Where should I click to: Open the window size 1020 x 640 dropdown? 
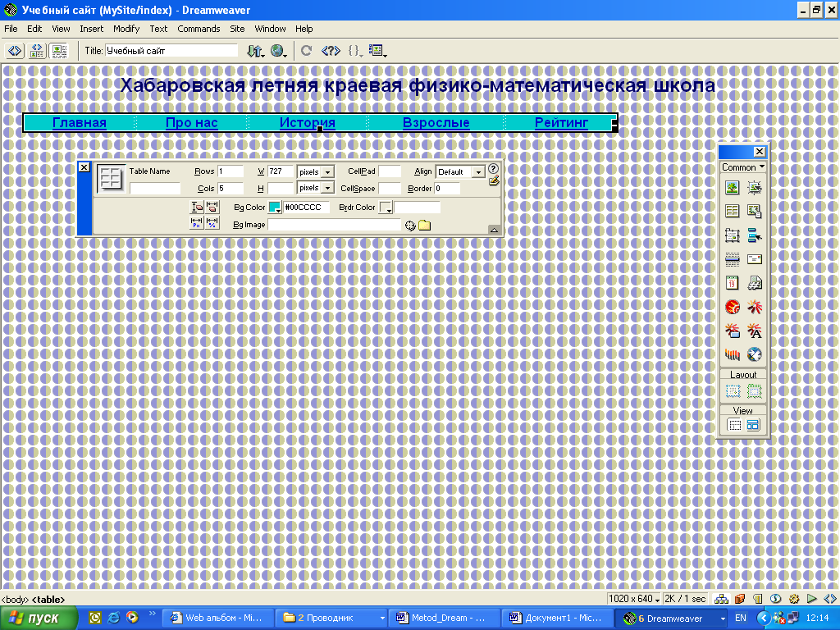(x=634, y=599)
